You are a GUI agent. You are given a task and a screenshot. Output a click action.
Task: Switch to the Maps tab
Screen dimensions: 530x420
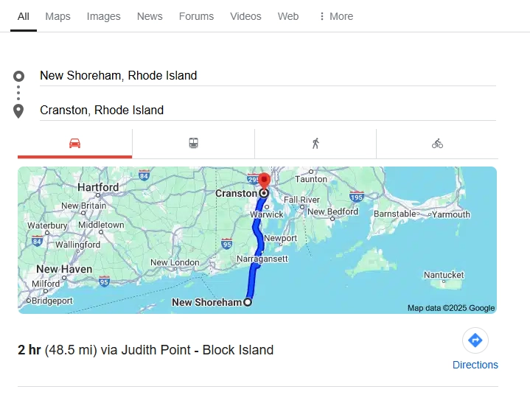point(57,16)
